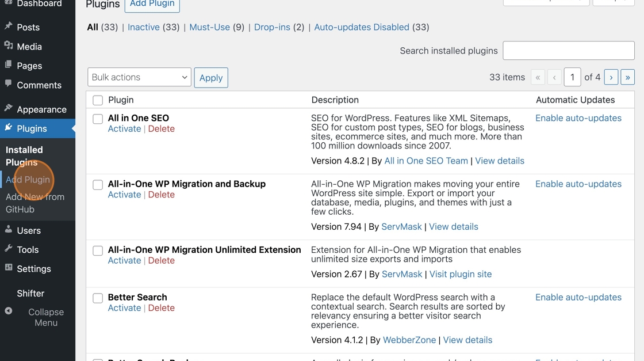Select Add New from GitHub
Screen dimensions: 644x361
click(35, 203)
